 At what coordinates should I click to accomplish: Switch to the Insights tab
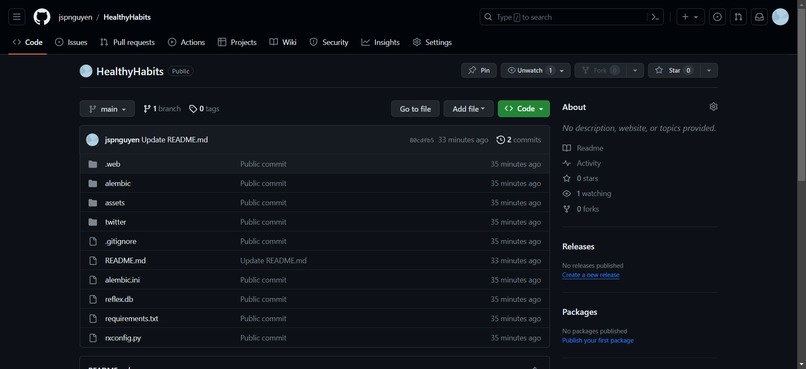380,42
